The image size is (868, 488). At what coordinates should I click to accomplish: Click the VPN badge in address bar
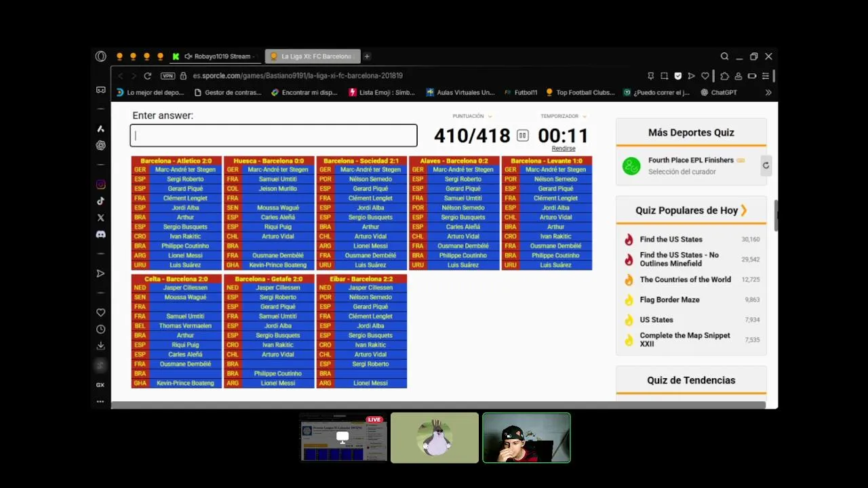coord(167,76)
